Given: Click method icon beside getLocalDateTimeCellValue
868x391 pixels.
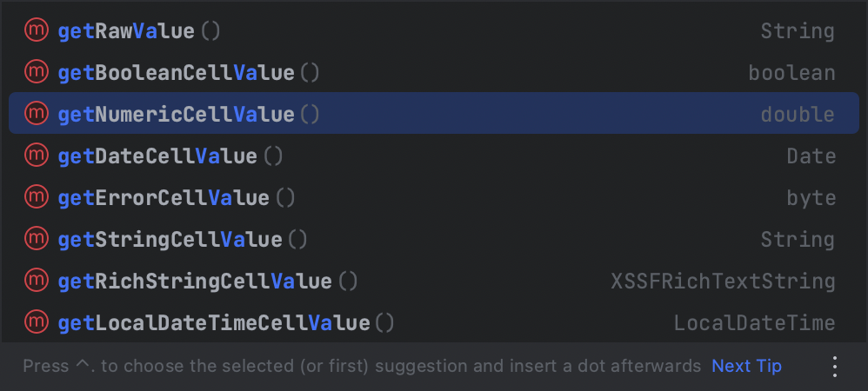Looking at the screenshot, I should (36, 323).
